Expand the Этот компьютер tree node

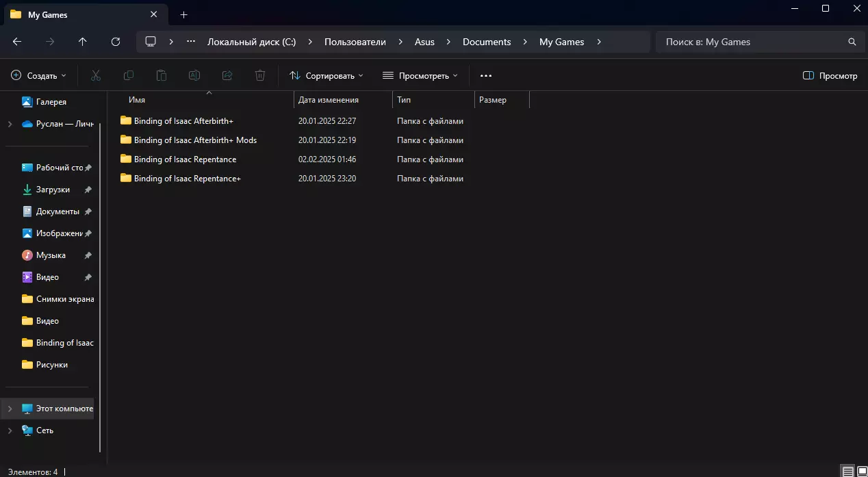[10, 409]
